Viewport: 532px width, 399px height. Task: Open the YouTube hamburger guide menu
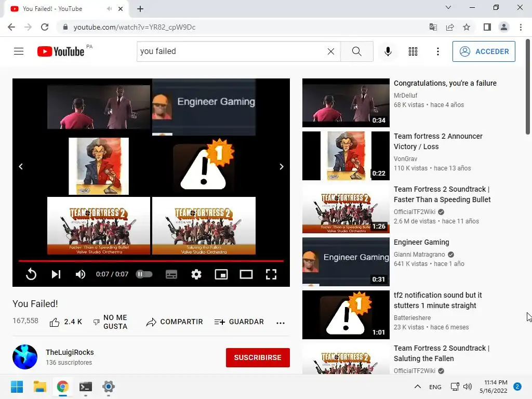tap(19, 51)
